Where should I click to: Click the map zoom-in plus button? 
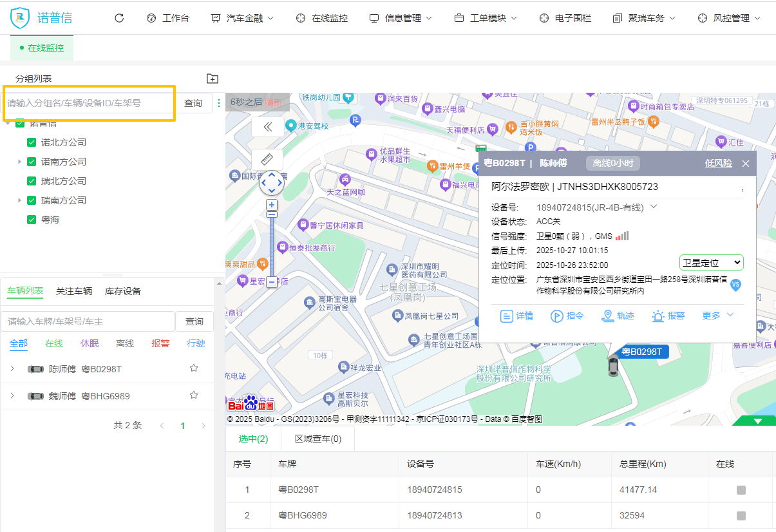tap(272, 205)
